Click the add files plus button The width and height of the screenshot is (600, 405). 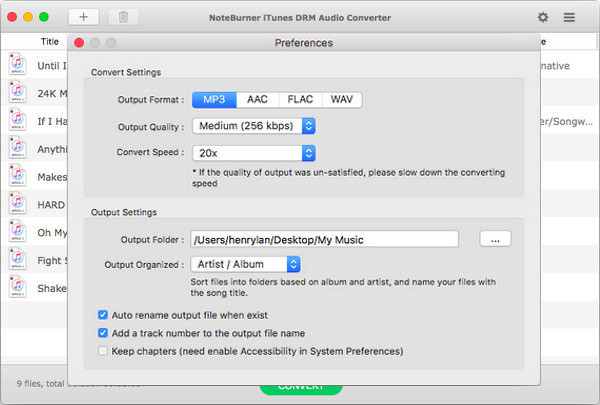point(83,17)
